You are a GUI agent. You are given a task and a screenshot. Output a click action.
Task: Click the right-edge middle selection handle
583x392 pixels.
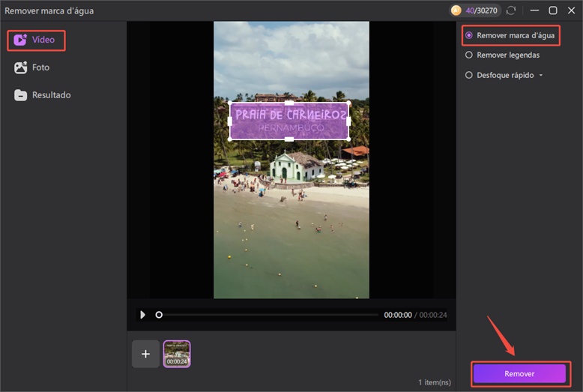click(x=349, y=121)
